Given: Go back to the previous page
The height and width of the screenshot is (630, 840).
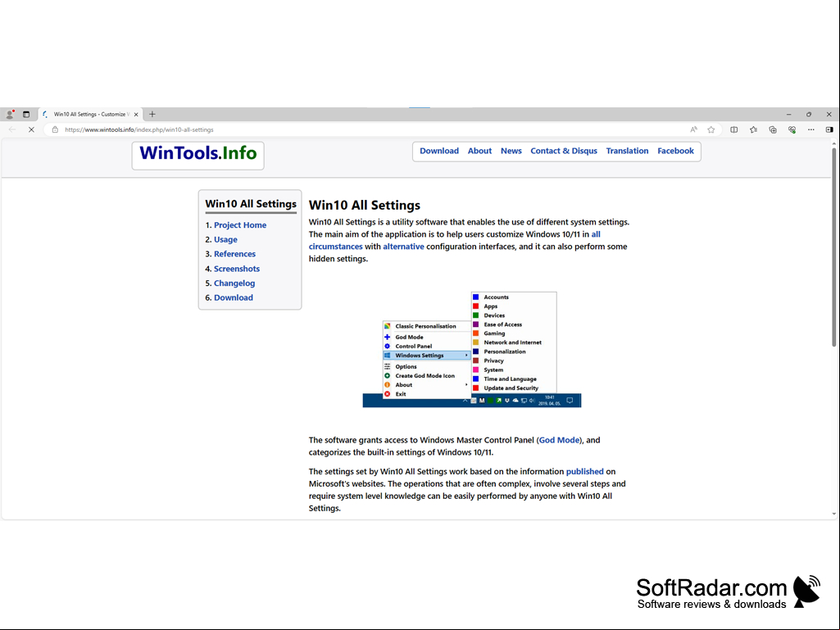Looking at the screenshot, I should tap(12, 129).
